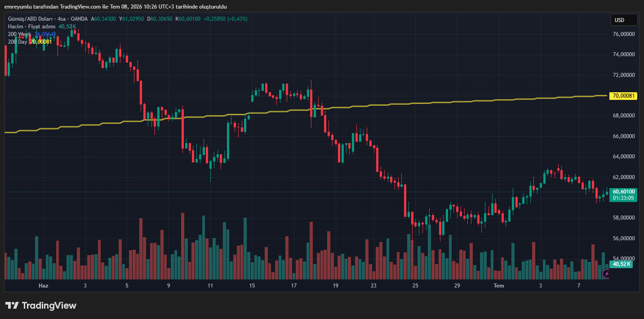Select the Gümüş/ABD Doları symbol title
The image size is (644, 319).
coord(30,19)
